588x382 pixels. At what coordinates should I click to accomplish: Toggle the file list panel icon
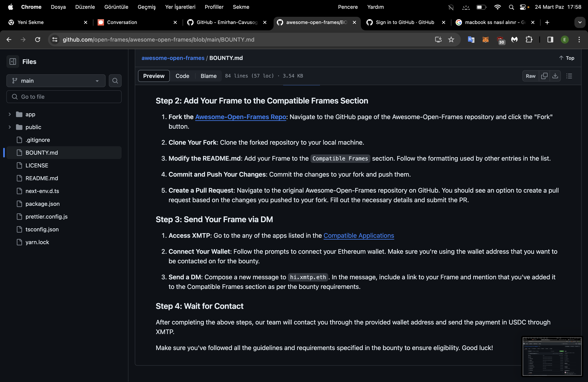pos(13,61)
